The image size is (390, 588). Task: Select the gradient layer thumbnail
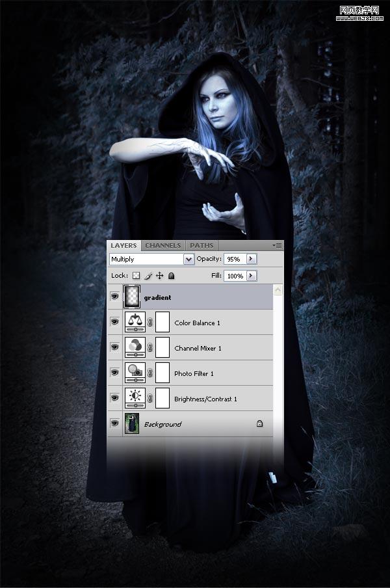[x=132, y=297]
